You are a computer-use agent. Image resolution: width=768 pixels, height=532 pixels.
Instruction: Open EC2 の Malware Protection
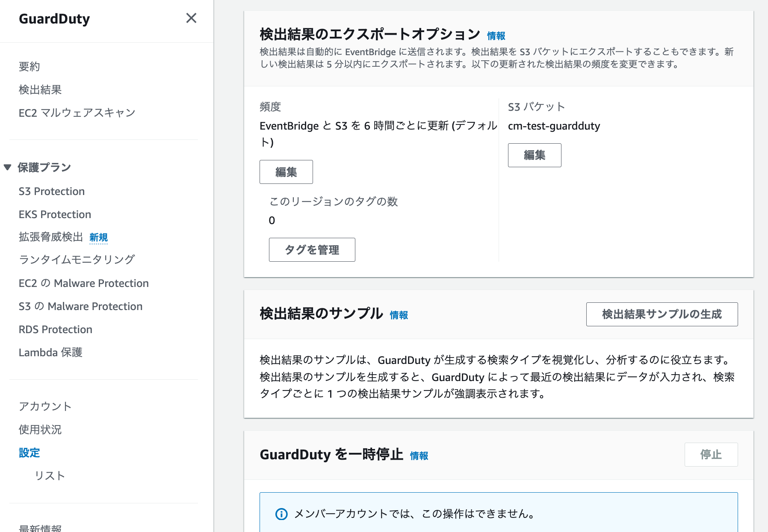pyautogui.click(x=84, y=283)
